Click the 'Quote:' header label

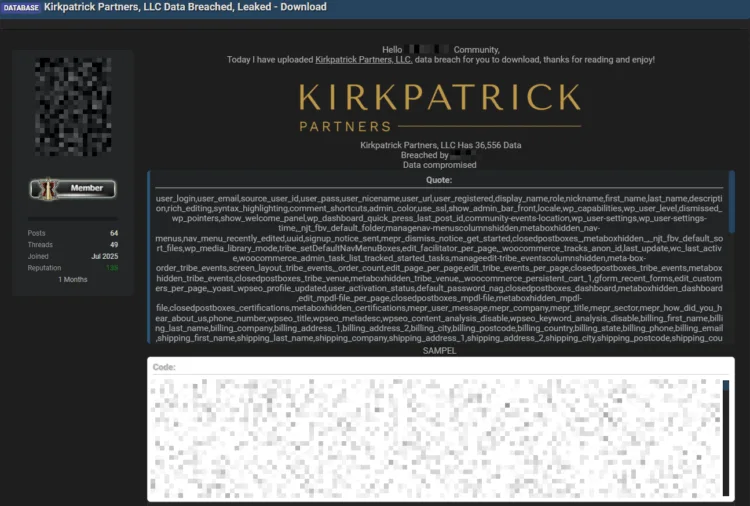(439, 180)
